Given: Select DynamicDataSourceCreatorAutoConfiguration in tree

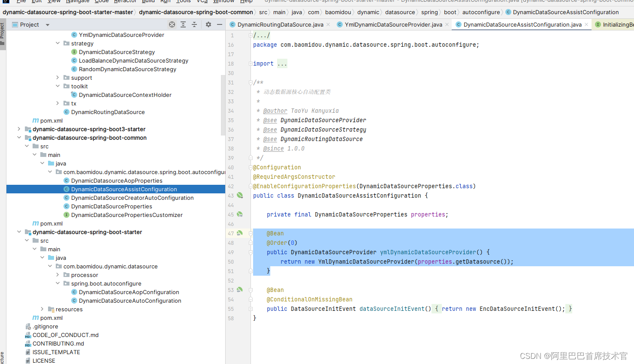Looking at the screenshot, I should (x=132, y=198).
